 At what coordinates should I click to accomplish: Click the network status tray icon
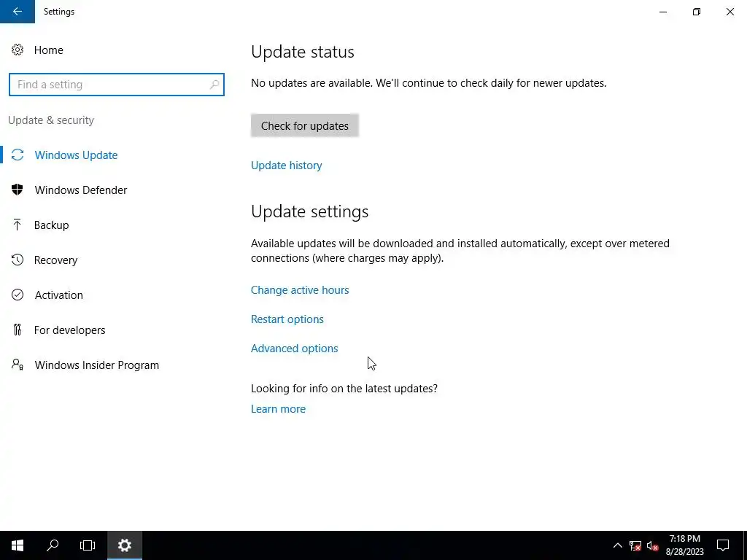(635, 545)
